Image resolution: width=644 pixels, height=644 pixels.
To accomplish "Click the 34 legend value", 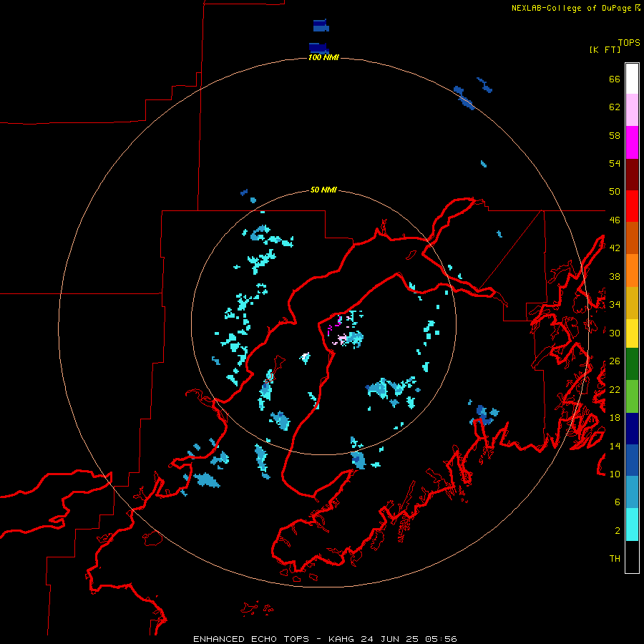I will pos(615,304).
